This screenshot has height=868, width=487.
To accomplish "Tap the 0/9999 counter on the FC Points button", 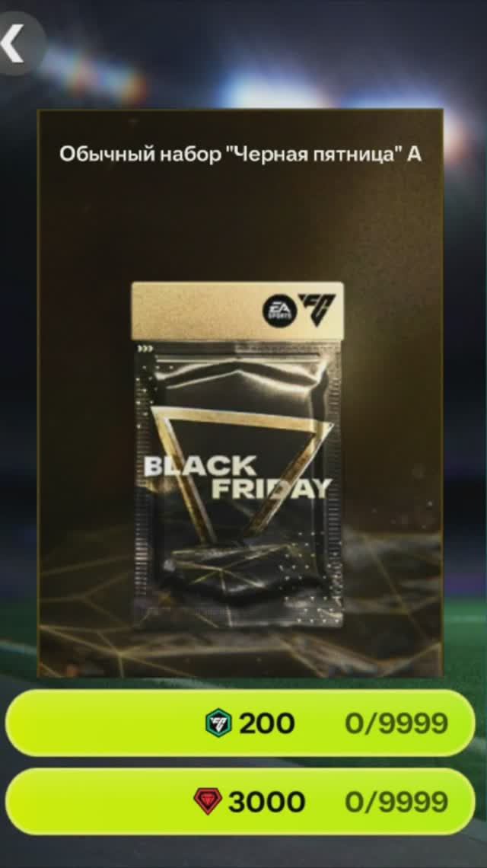I will point(396,723).
